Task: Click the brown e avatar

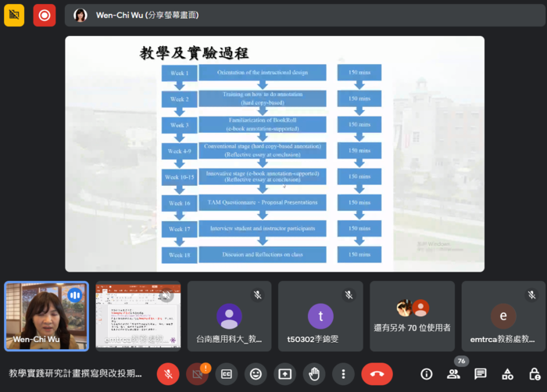Action: tap(503, 316)
